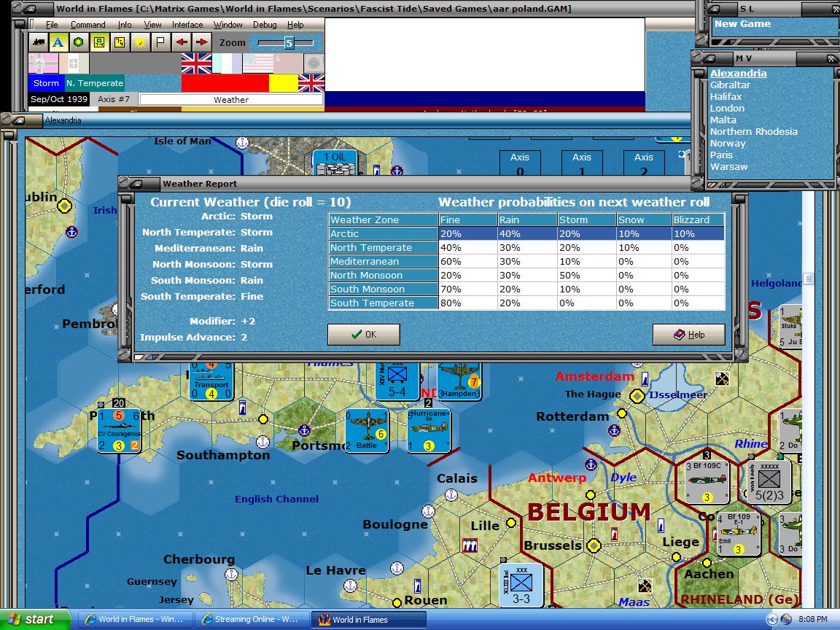The width and height of the screenshot is (840, 630).
Task: Click the Hampden bomber unit counter
Action: 459,381
